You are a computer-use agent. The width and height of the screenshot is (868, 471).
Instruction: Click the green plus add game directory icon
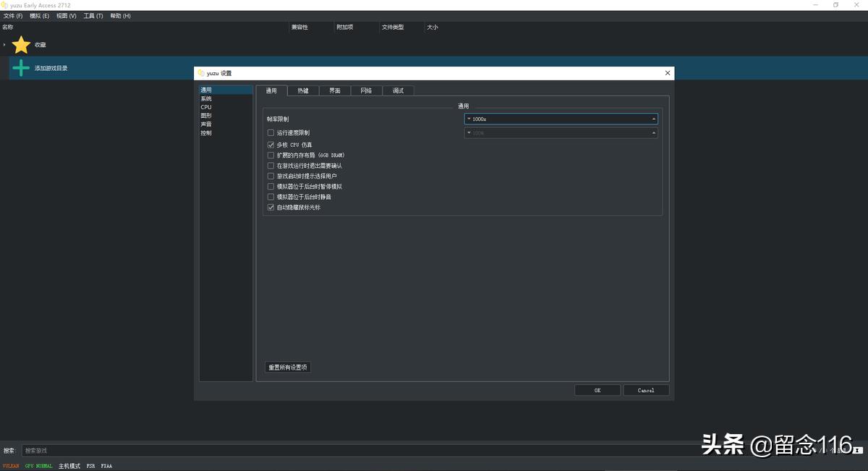(x=21, y=68)
